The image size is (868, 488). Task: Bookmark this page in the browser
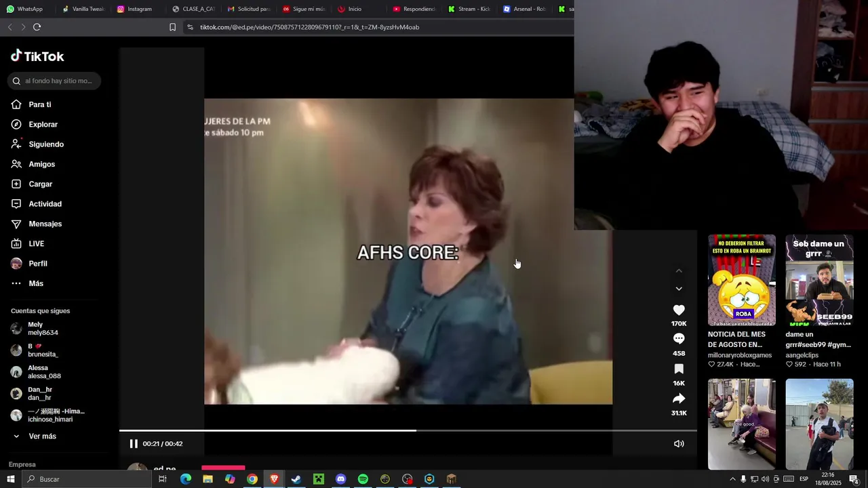click(x=172, y=27)
